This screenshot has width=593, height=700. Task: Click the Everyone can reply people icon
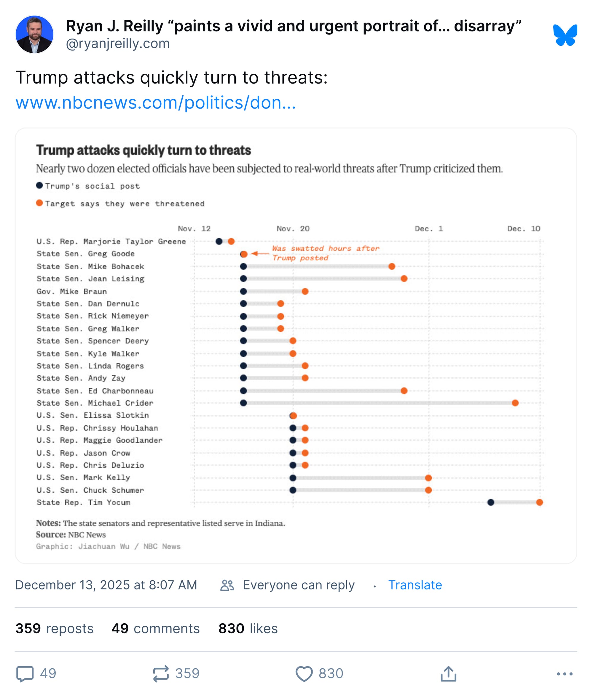pyautogui.click(x=227, y=585)
